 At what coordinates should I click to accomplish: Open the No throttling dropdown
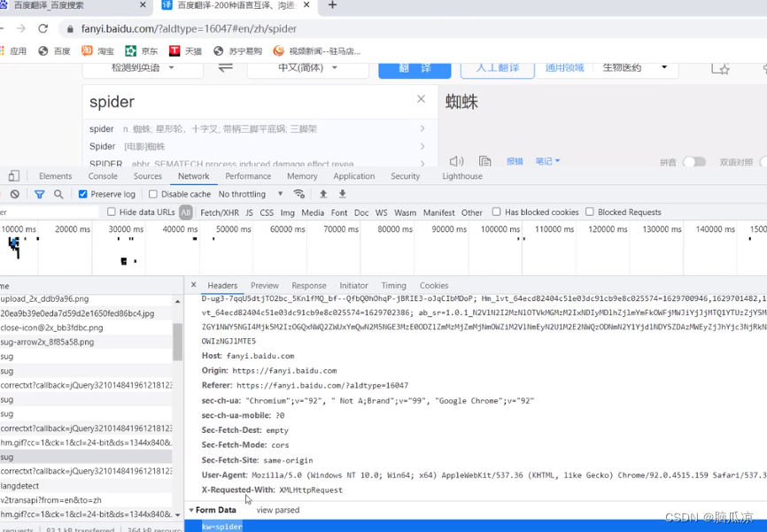[x=251, y=194]
